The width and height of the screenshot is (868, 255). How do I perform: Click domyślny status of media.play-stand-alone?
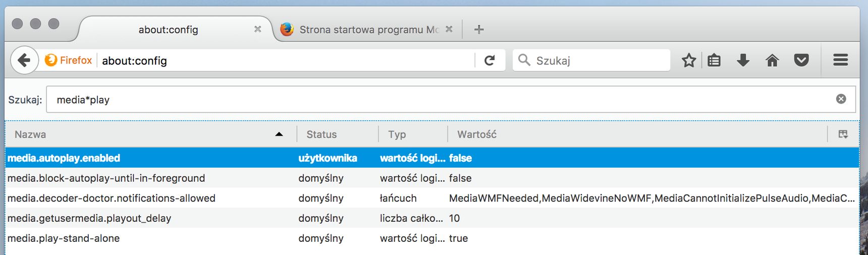point(321,238)
